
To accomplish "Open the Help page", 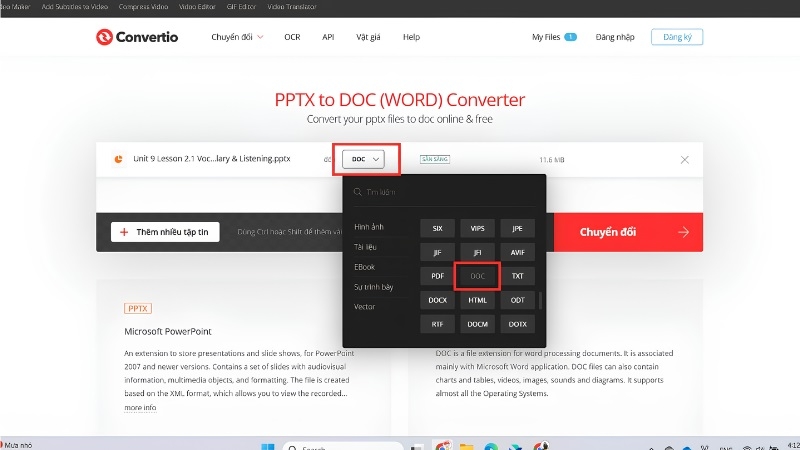I will tap(411, 37).
